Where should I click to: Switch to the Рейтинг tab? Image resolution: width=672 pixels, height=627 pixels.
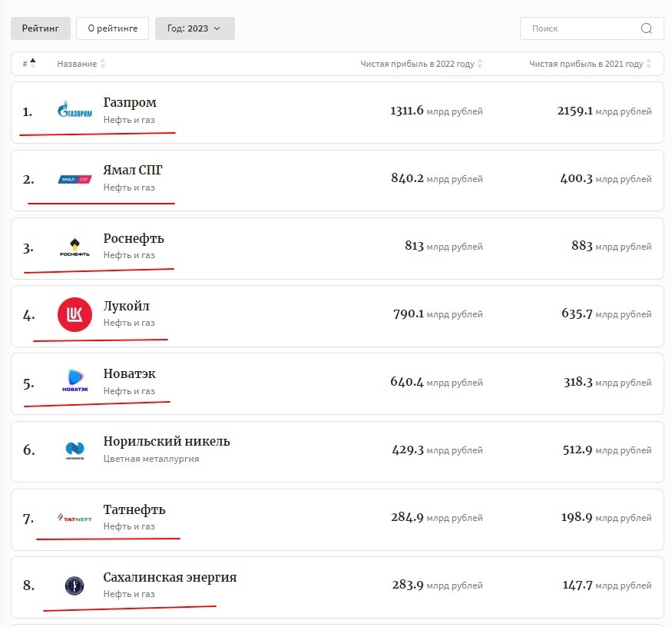(x=40, y=28)
